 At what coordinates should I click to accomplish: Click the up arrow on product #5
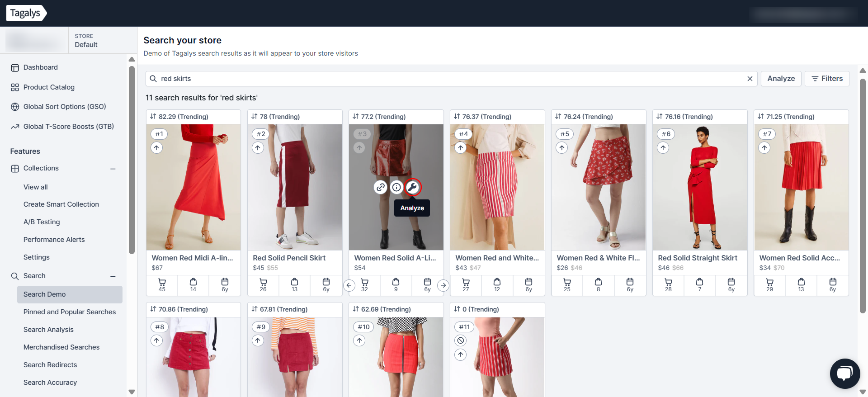[x=561, y=148]
